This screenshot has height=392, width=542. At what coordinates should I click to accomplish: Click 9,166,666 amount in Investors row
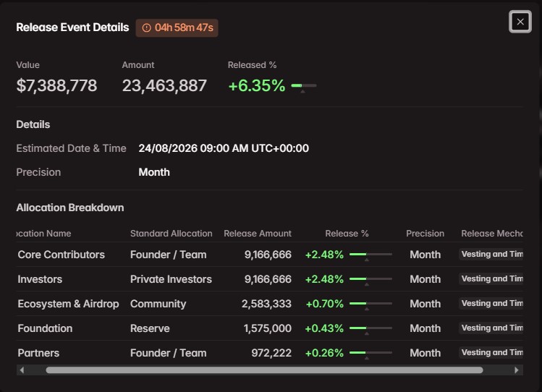pos(268,279)
